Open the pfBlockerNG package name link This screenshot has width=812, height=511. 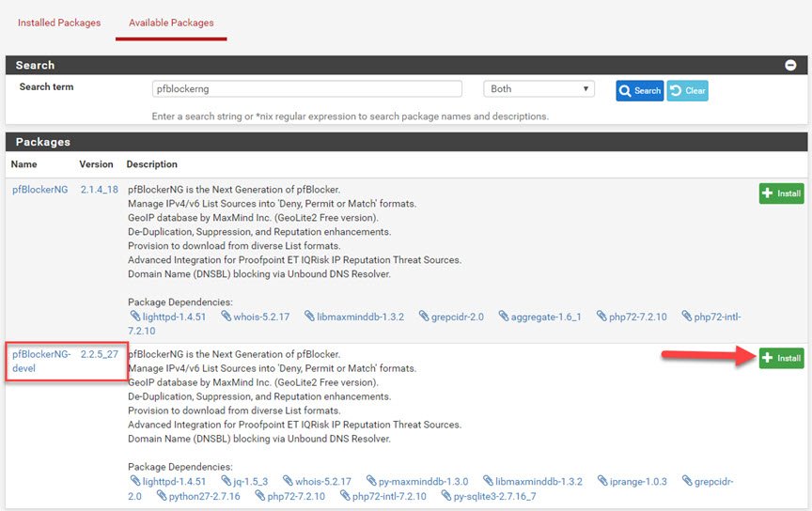pyautogui.click(x=39, y=190)
